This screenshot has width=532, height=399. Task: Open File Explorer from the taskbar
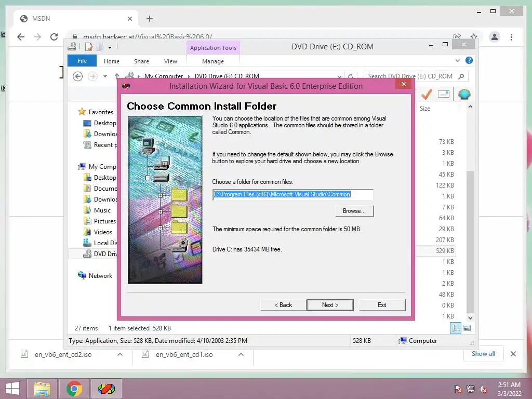tap(42, 389)
